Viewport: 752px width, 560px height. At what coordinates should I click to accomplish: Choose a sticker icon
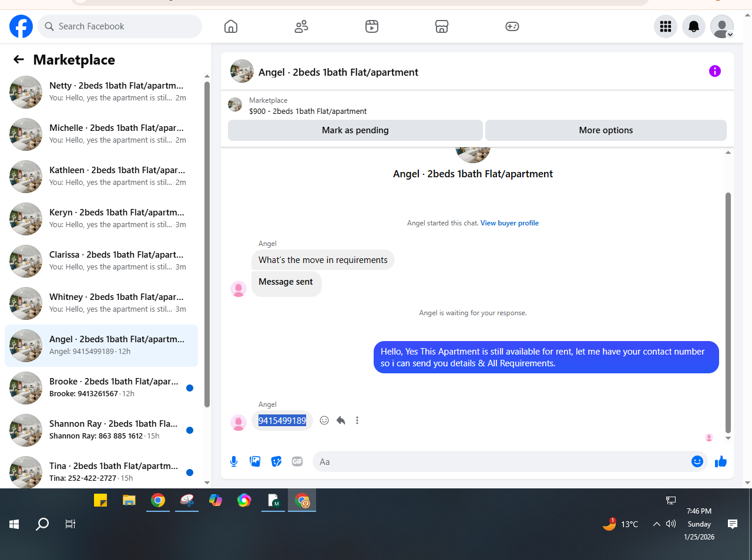point(276,461)
